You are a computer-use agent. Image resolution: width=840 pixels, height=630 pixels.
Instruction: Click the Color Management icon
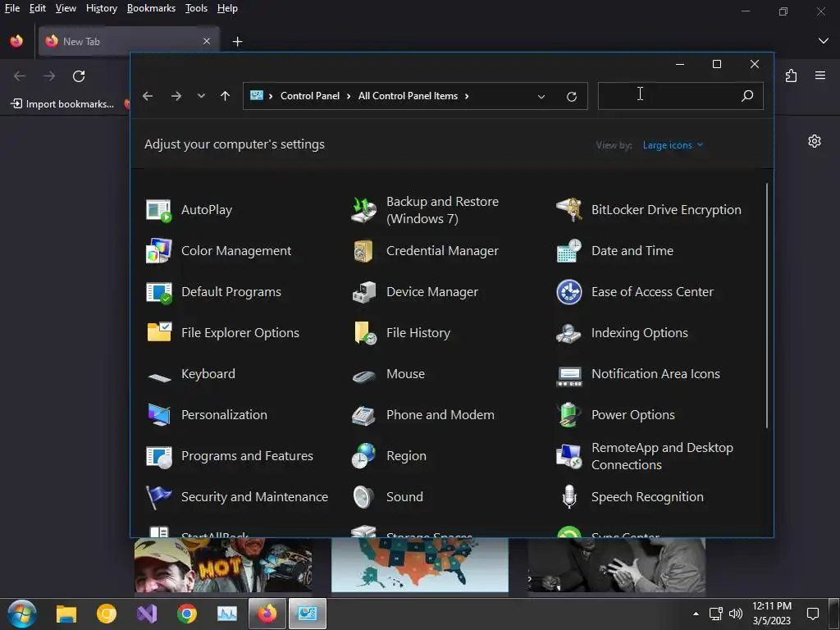point(158,251)
